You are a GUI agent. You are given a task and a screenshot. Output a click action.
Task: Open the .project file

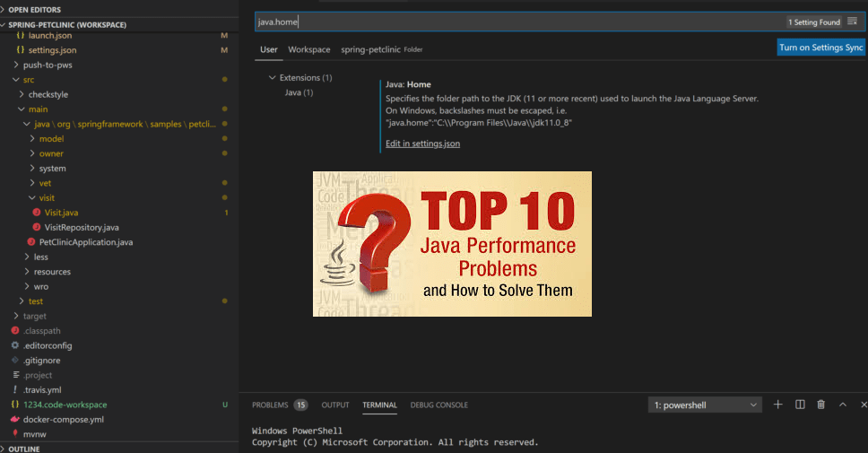click(38, 375)
